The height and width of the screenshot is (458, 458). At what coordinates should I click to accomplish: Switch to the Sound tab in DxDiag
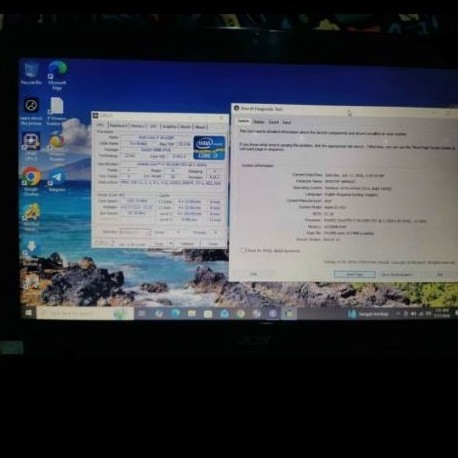coord(274,122)
